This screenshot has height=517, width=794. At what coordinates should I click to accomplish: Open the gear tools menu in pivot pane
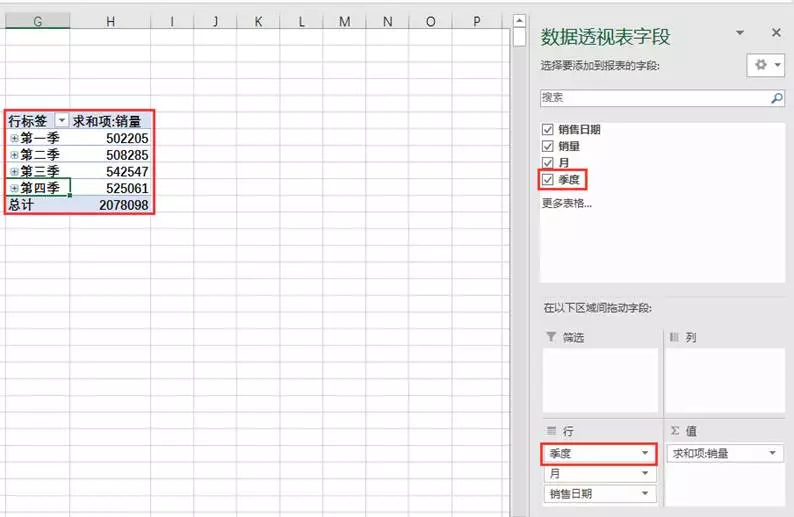766,65
